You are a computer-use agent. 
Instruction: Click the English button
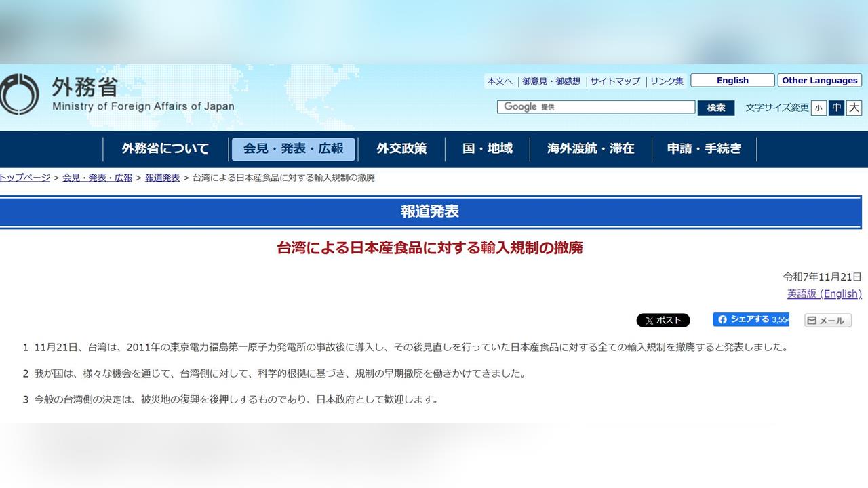(x=732, y=80)
